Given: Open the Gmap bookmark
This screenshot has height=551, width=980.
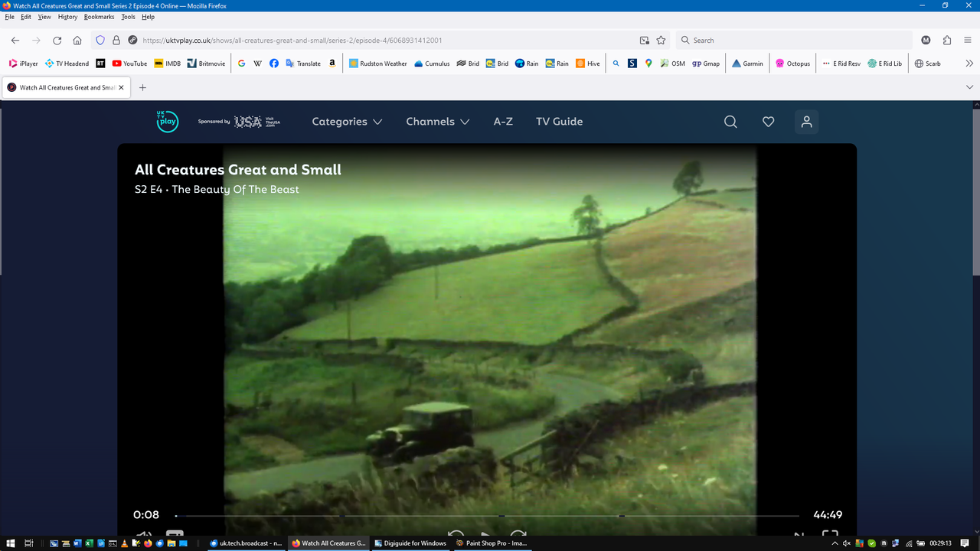Looking at the screenshot, I should 706,64.
